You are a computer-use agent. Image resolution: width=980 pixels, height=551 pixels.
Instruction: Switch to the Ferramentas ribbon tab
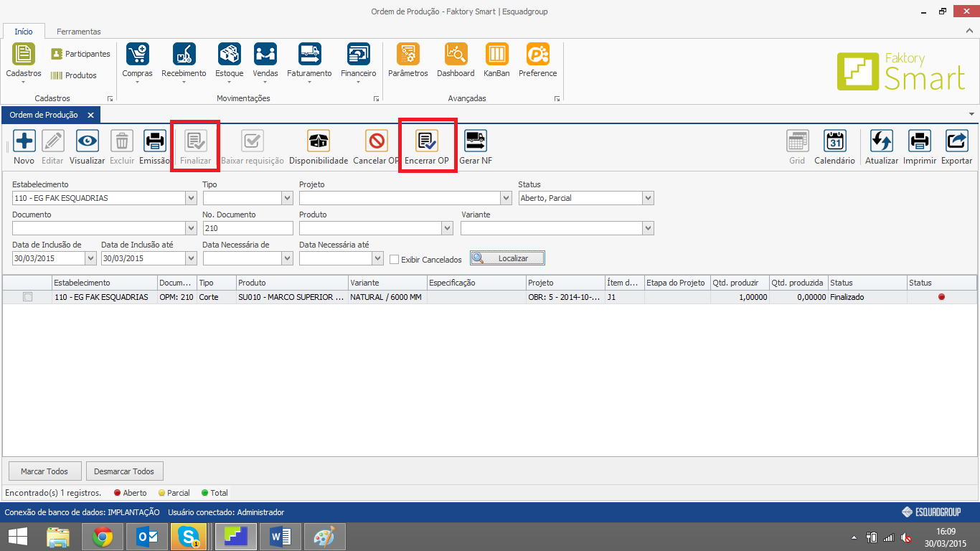point(79,32)
